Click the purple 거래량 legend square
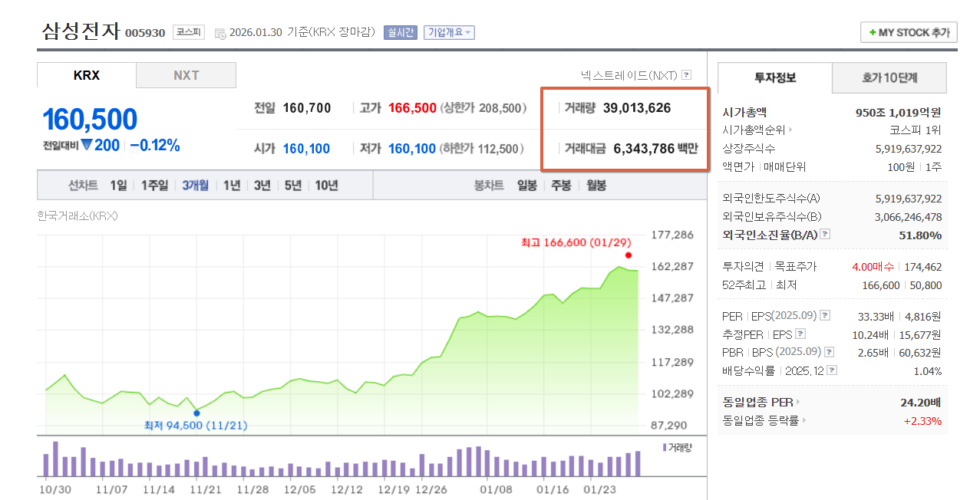This screenshot has height=500, width=980. [664, 446]
